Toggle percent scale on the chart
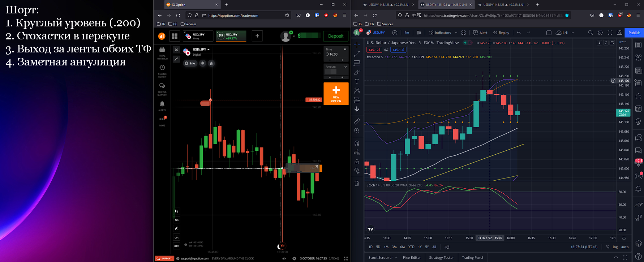Viewport: 644px width, 262px height. pos(607,247)
